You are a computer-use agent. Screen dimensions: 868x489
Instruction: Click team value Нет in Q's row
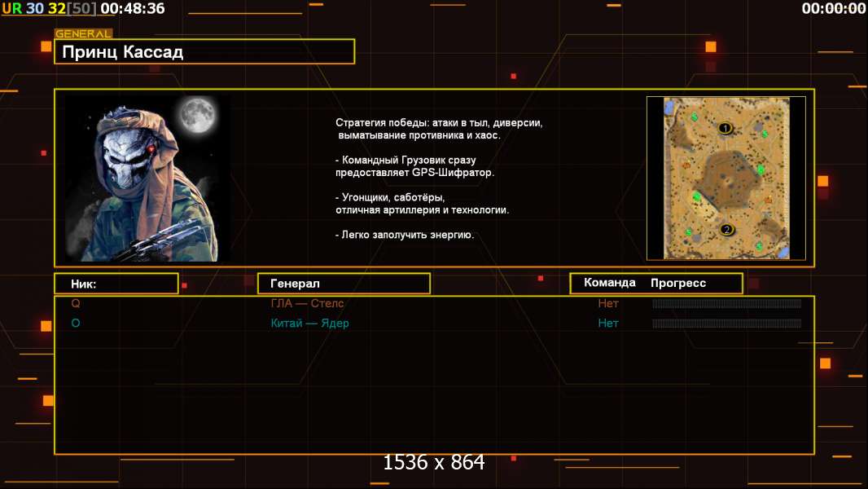(607, 303)
